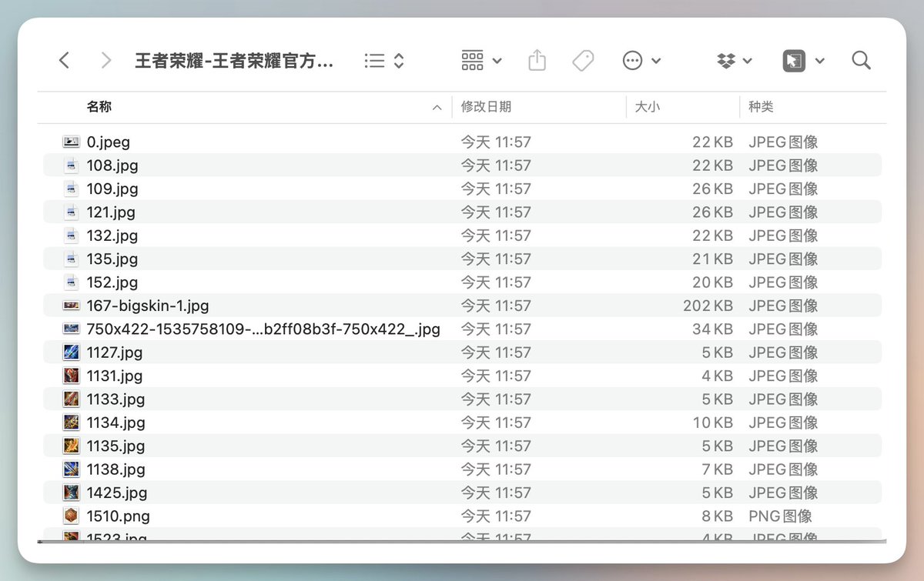
Task: Sort by the 名称 column header
Action: pyautogui.click(x=99, y=107)
